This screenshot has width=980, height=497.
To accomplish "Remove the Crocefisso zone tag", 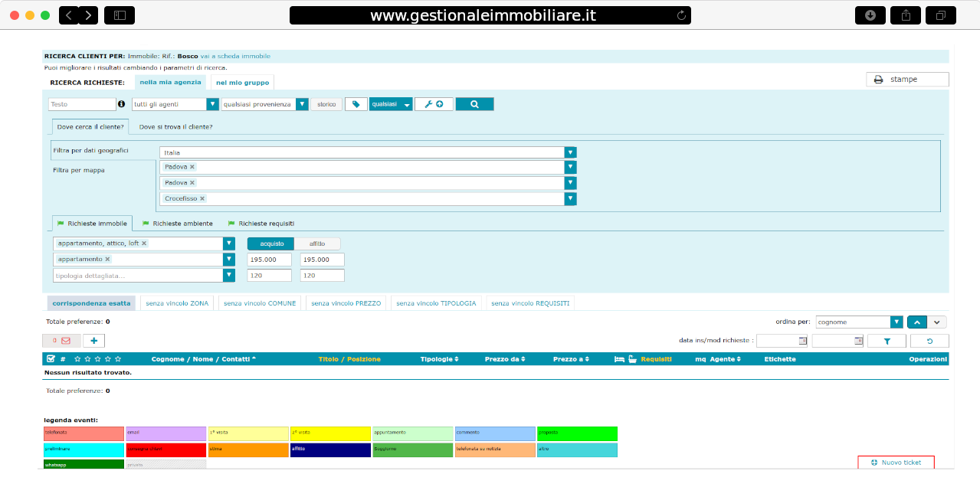I will (x=202, y=198).
